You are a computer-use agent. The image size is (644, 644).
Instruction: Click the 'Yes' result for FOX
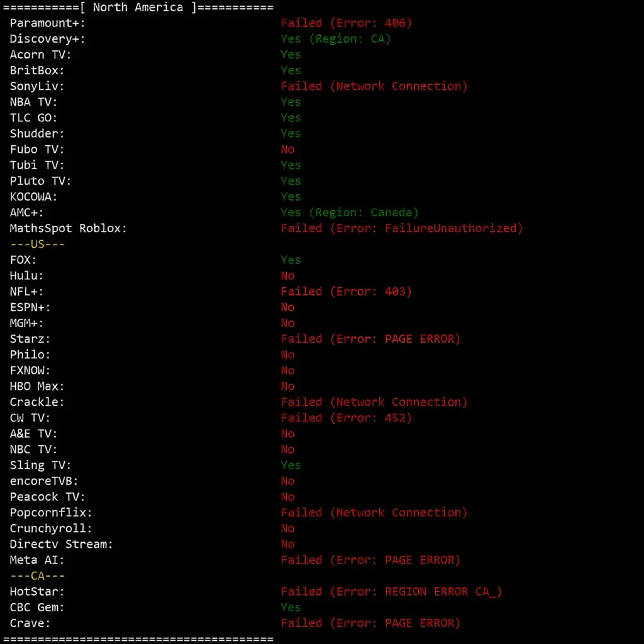[291, 260]
